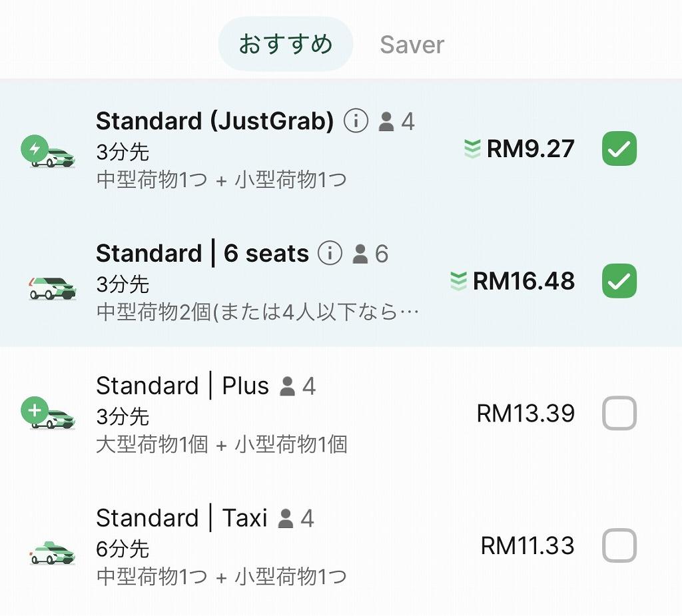Tap the RM11.33 taxi price

527,546
